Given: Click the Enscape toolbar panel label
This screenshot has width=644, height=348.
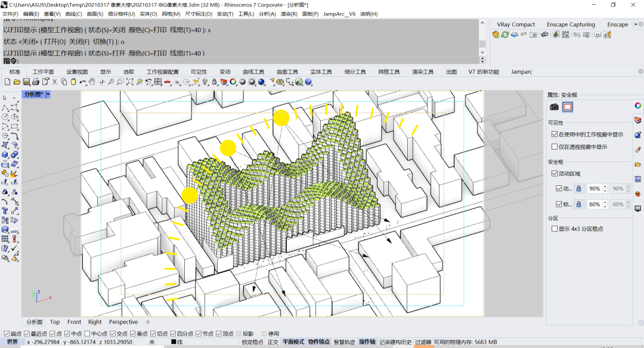Looking at the screenshot, I should [617, 24].
